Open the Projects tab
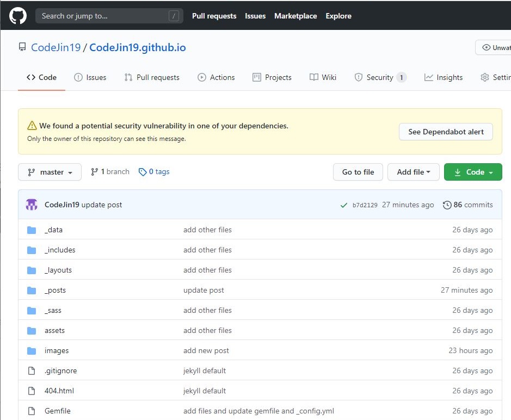Image resolution: width=511 pixels, height=420 pixels. (272, 77)
